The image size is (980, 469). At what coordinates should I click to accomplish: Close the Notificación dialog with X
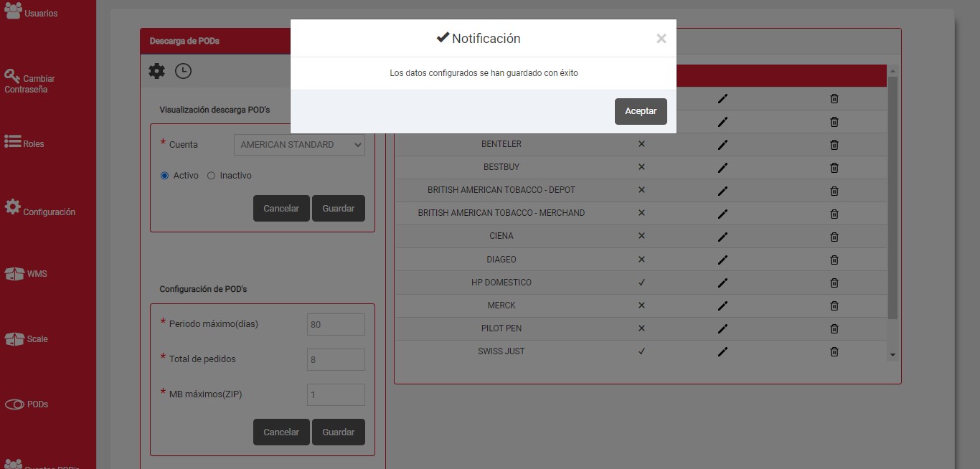click(x=661, y=39)
